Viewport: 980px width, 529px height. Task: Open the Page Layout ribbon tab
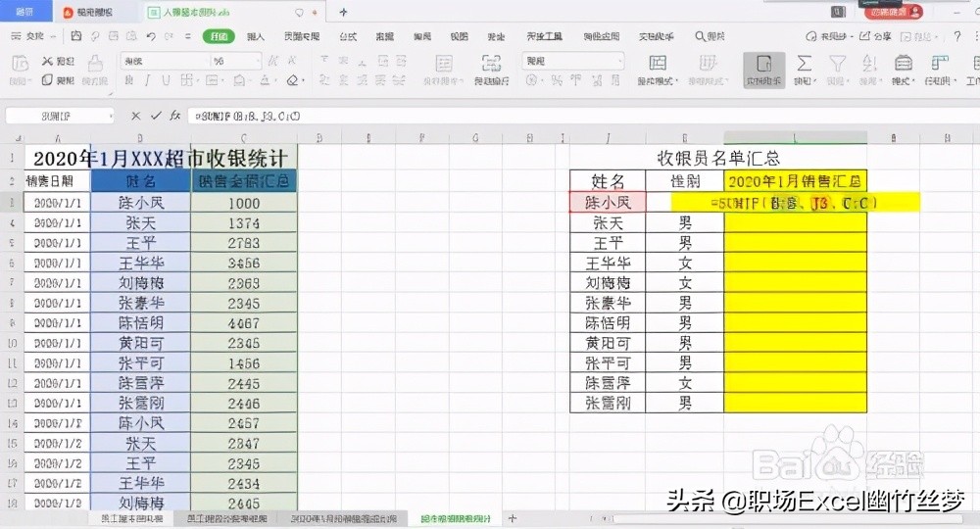(x=302, y=37)
